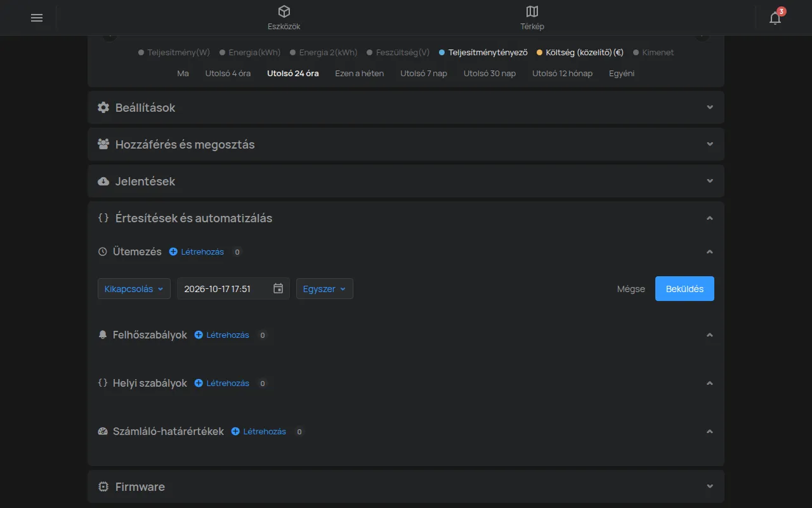
Task: Expand the Beállítások section
Action: 406,107
